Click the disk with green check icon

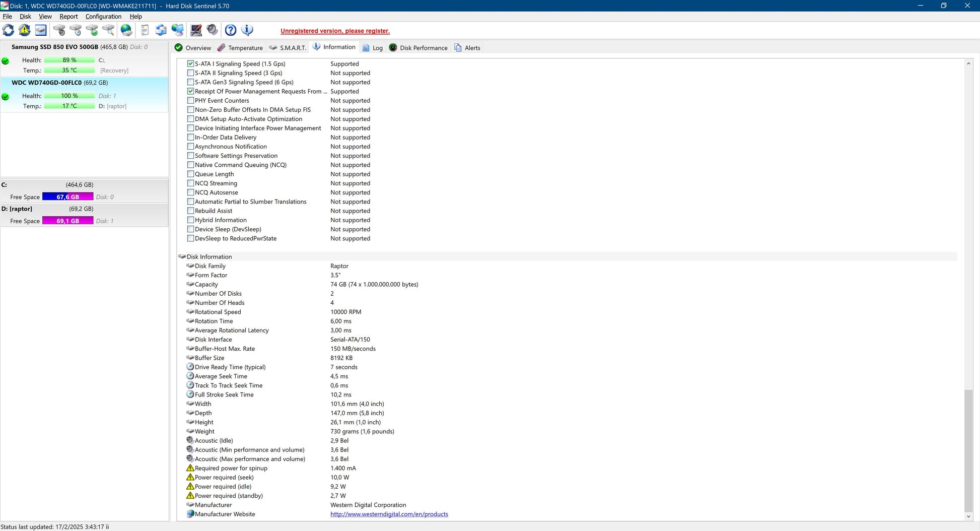[x=92, y=30]
